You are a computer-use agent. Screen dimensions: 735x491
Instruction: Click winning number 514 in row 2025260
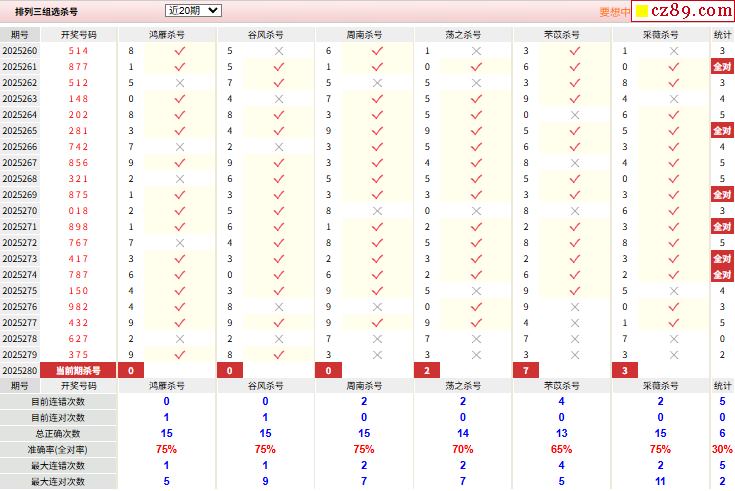79,51
